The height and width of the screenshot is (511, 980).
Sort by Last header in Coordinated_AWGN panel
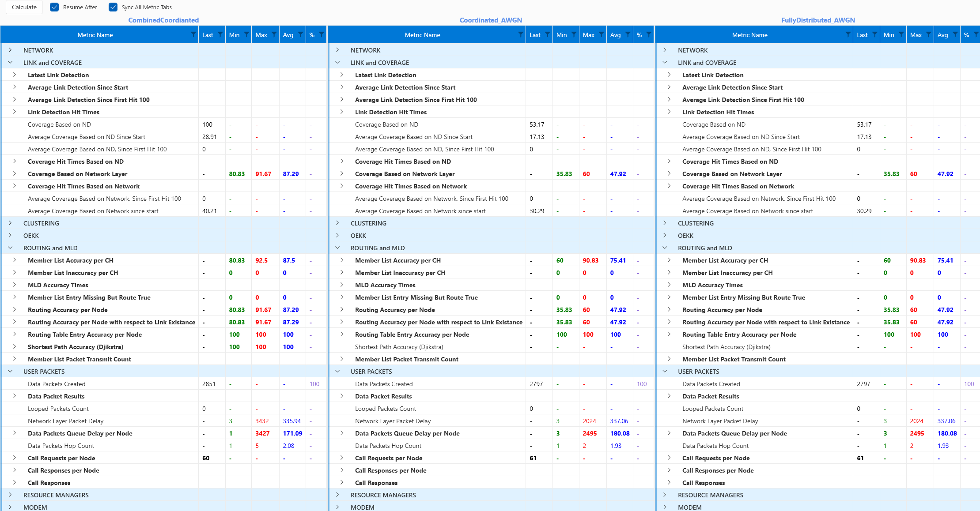535,35
